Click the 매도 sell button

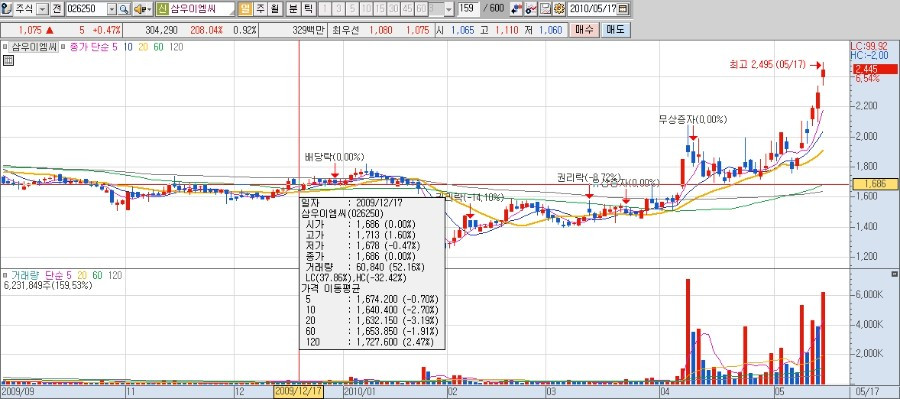tap(615, 30)
